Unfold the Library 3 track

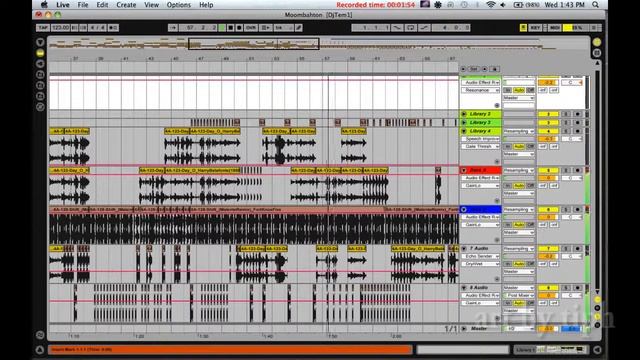pos(464,122)
